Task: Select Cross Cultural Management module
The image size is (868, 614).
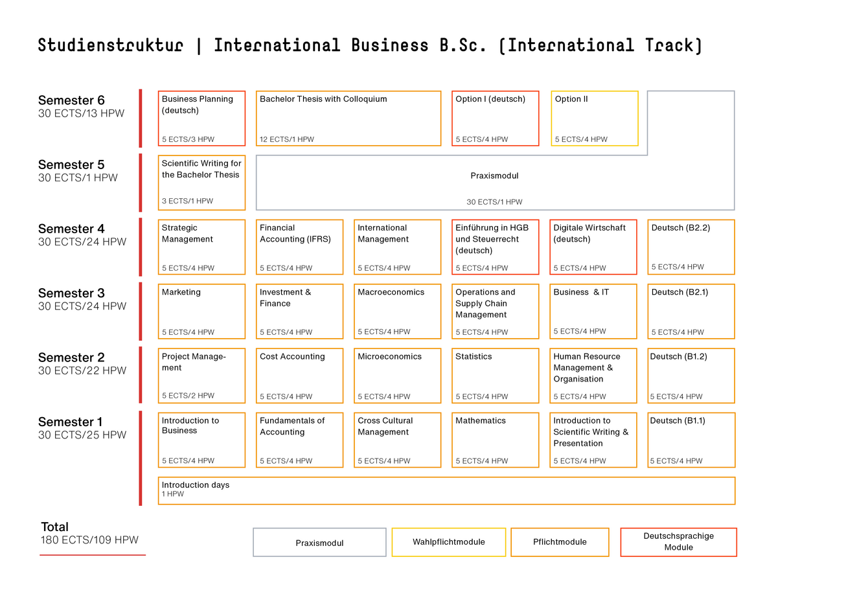Action: pos(397,440)
